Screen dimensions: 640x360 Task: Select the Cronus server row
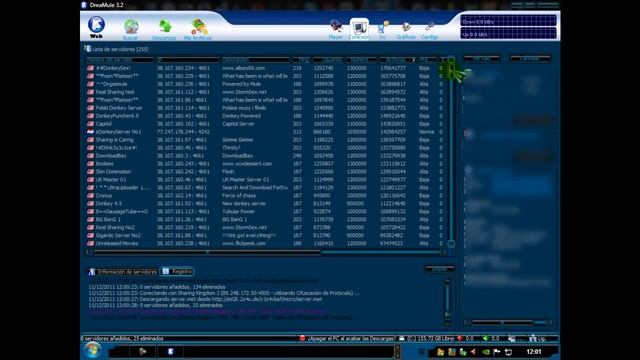tap(265, 196)
